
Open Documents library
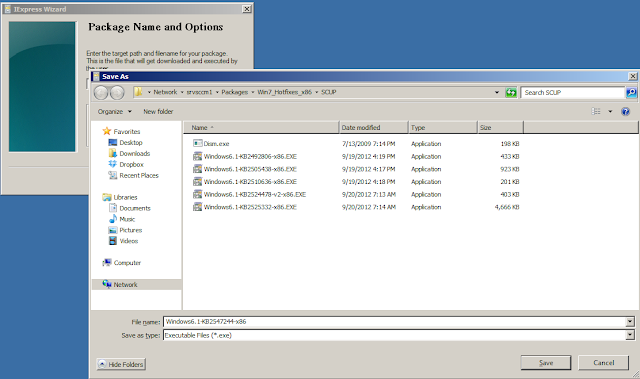click(135, 208)
